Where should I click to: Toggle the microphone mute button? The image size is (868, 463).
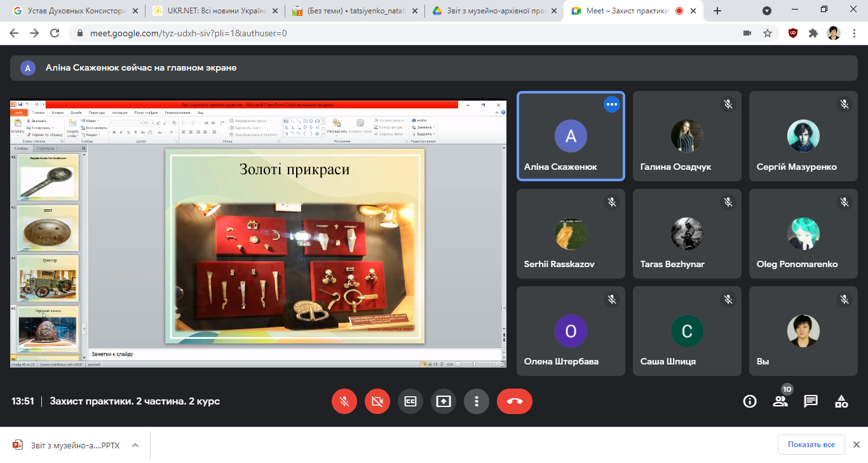344,401
